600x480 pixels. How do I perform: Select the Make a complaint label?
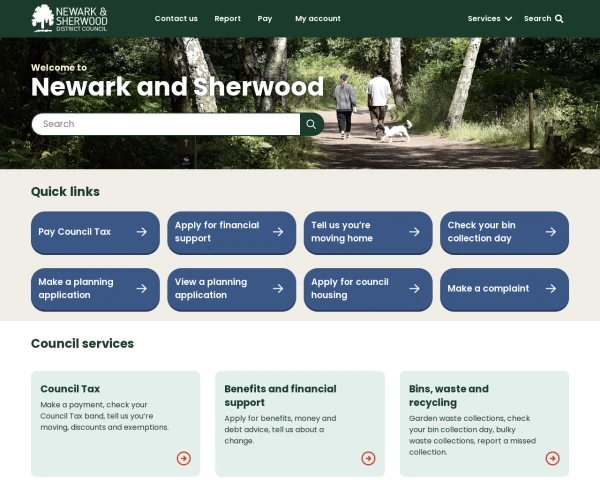click(488, 289)
